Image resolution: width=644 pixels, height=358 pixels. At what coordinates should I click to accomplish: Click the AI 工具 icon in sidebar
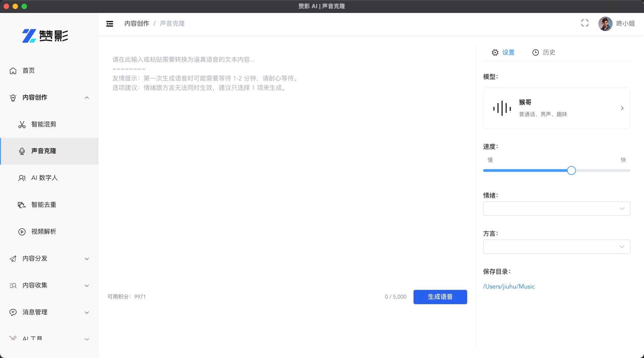point(13,338)
